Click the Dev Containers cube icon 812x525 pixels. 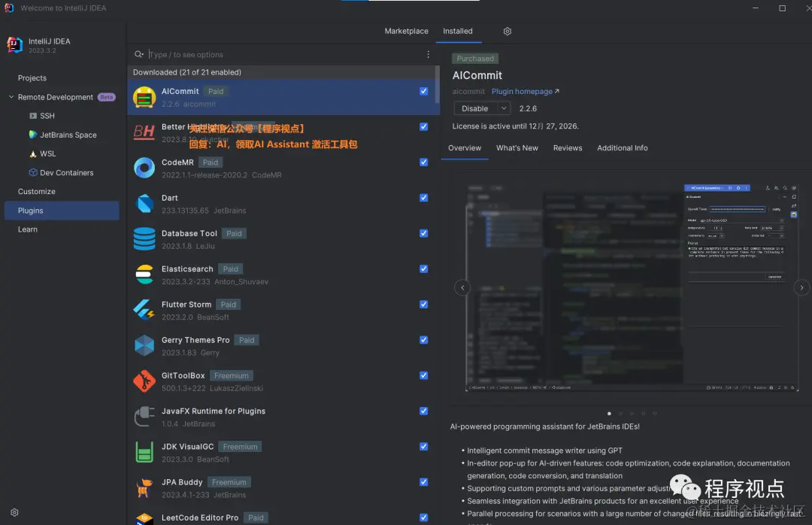33,172
